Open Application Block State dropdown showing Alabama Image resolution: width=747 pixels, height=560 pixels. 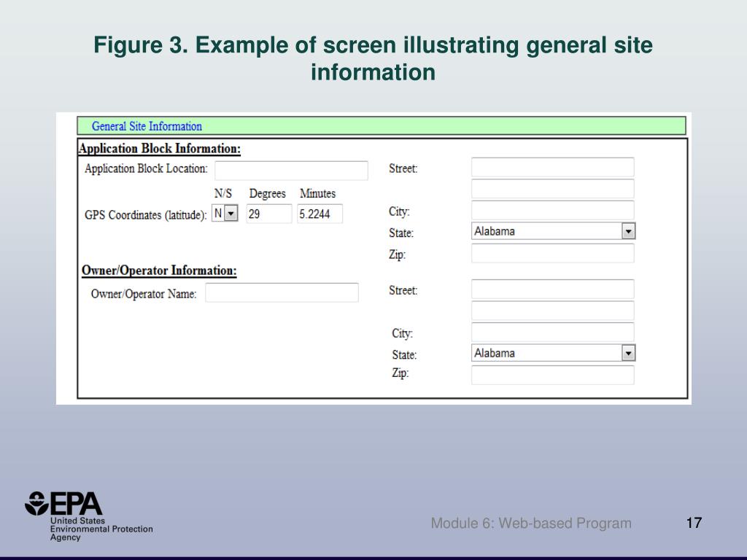[553, 231]
